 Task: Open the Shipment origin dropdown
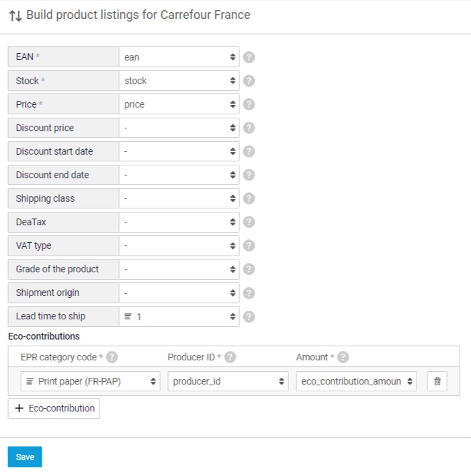tap(179, 292)
